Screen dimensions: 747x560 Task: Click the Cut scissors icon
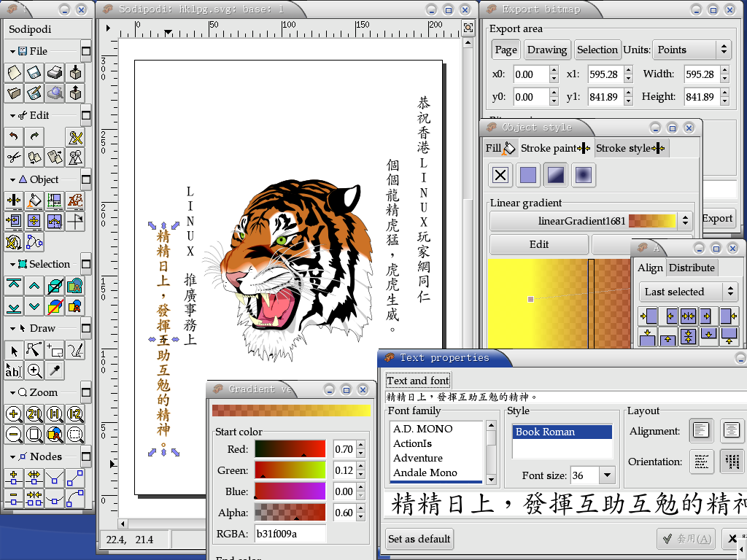pyautogui.click(x=14, y=157)
